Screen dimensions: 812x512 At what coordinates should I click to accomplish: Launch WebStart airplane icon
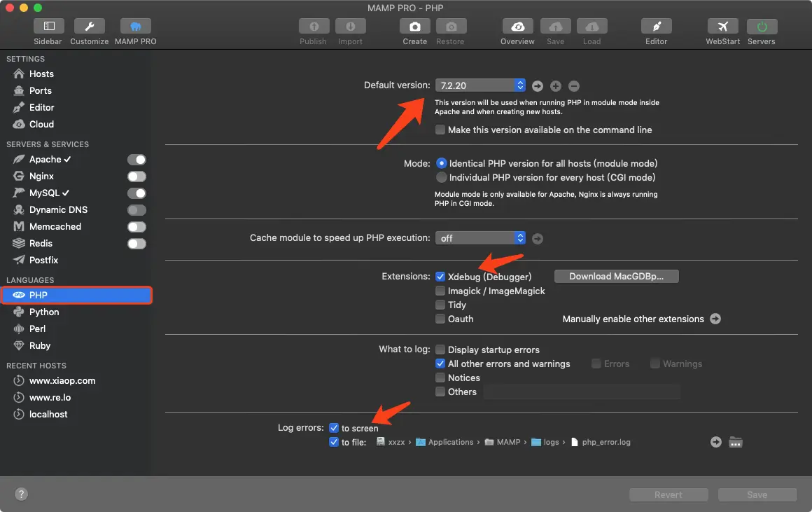click(x=723, y=26)
